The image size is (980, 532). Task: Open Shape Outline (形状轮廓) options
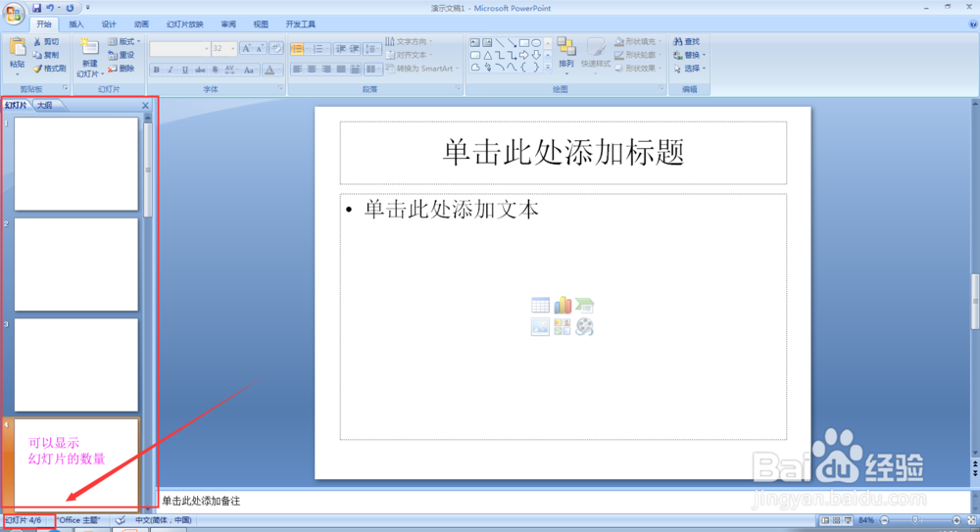tap(638, 55)
